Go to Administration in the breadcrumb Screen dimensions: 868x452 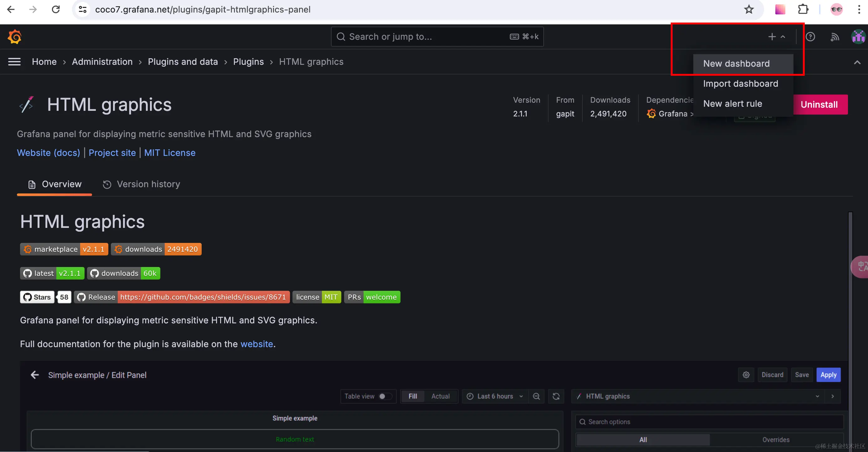click(x=102, y=62)
